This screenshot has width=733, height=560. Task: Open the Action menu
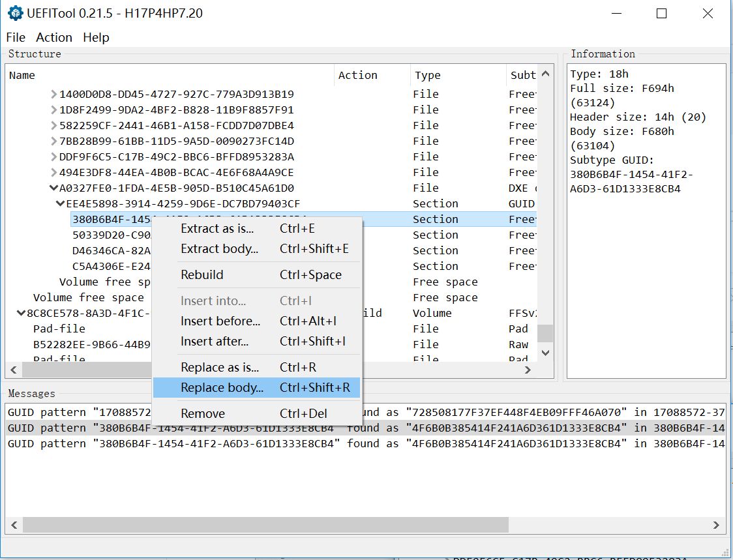click(x=54, y=37)
